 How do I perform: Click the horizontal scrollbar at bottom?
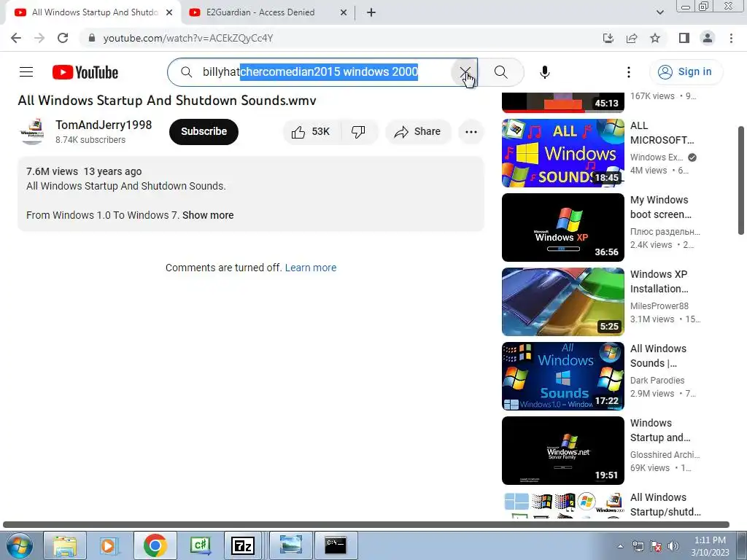(x=366, y=525)
